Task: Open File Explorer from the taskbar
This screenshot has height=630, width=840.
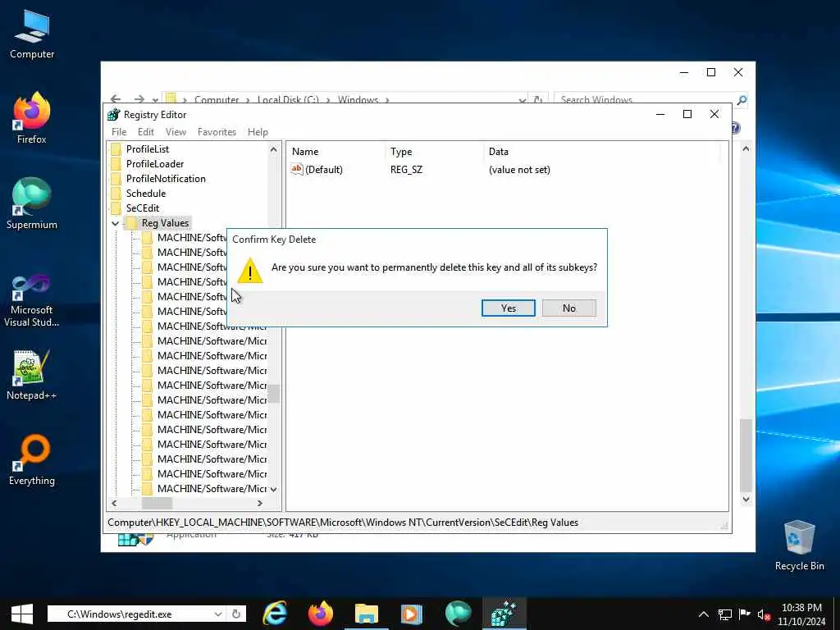Action: click(367, 614)
